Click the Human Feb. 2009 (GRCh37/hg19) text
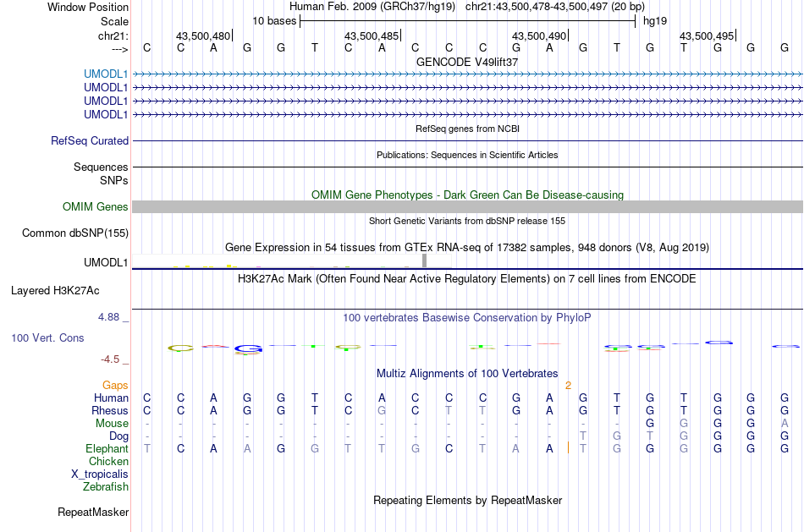 tap(372, 7)
